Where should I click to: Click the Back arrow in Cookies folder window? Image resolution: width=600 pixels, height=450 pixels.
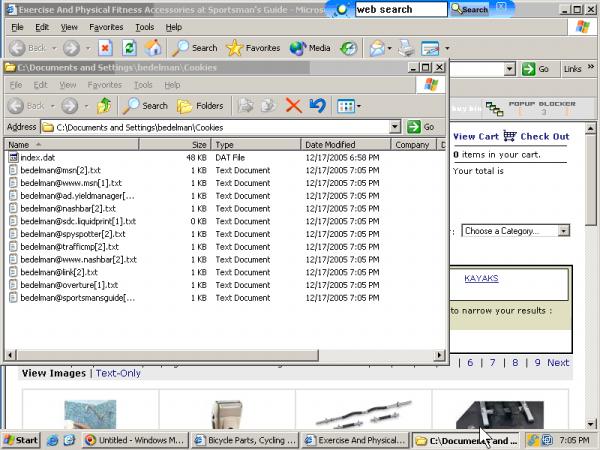pos(16,106)
